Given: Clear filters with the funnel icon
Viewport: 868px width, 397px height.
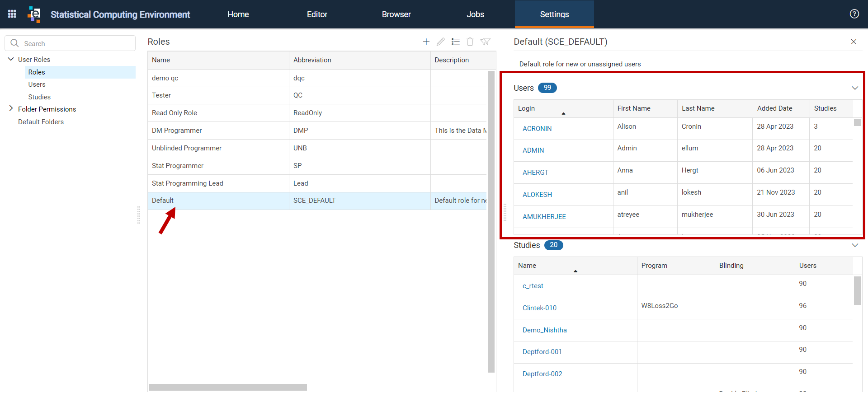Looking at the screenshot, I should [x=485, y=42].
